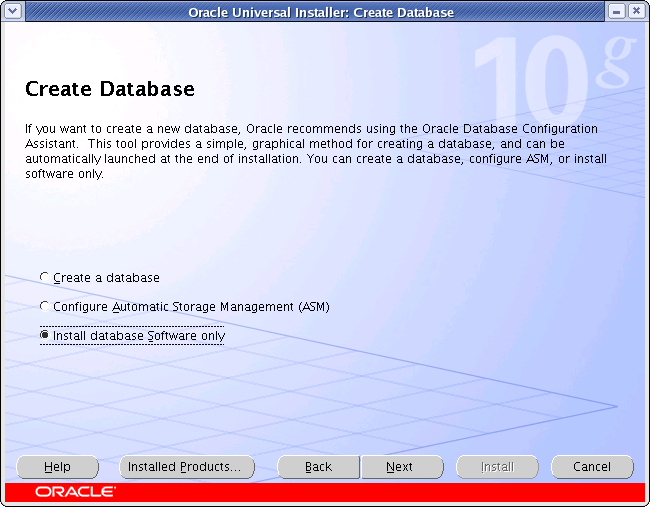This screenshot has height=507, width=650.
Task: Select the Create a database option
Action: point(99,277)
